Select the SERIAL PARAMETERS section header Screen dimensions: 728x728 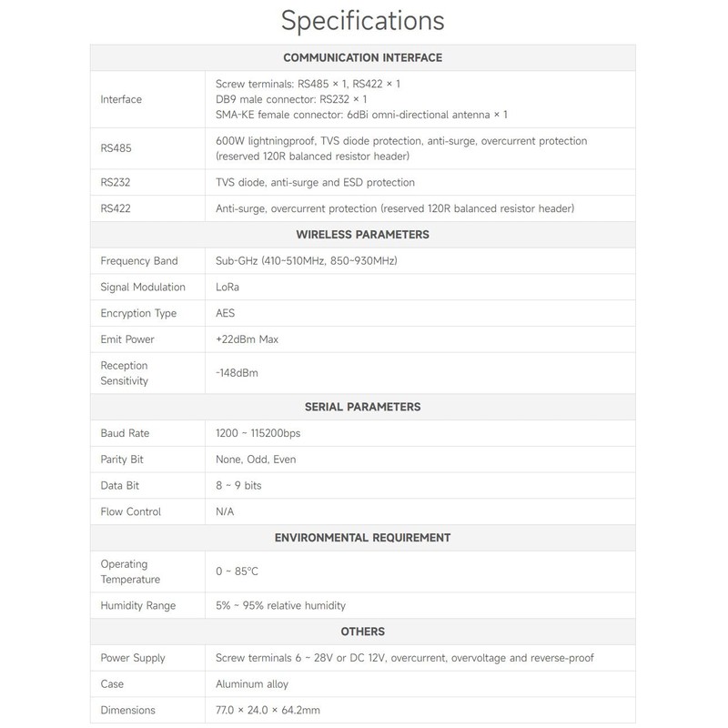click(x=362, y=407)
